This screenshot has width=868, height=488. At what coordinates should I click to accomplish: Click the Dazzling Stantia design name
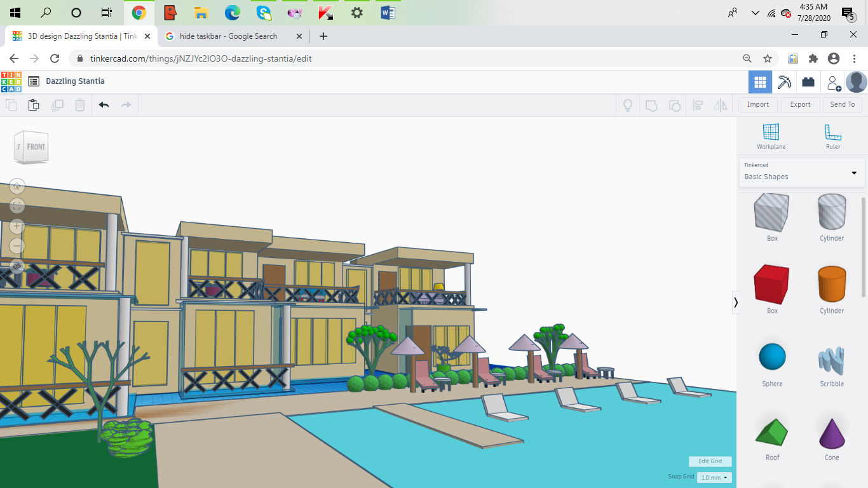pos(75,81)
